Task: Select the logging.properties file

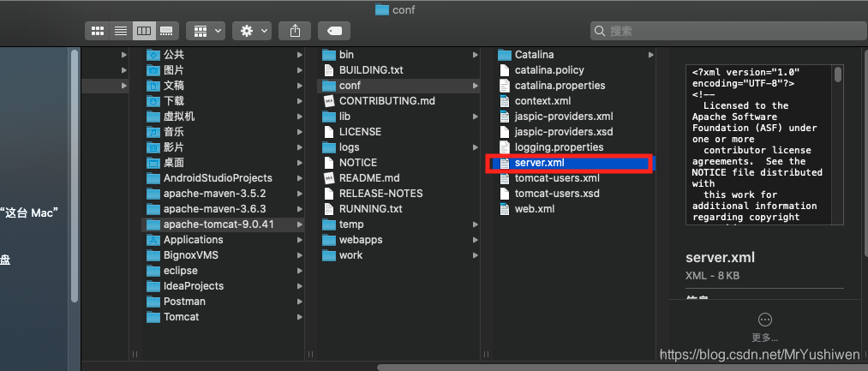Action: click(575, 147)
